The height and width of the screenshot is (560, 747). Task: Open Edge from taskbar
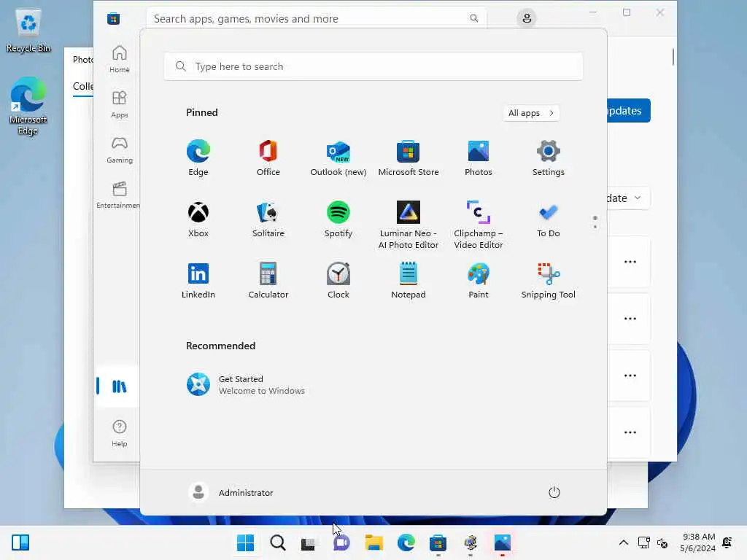click(x=406, y=542)
